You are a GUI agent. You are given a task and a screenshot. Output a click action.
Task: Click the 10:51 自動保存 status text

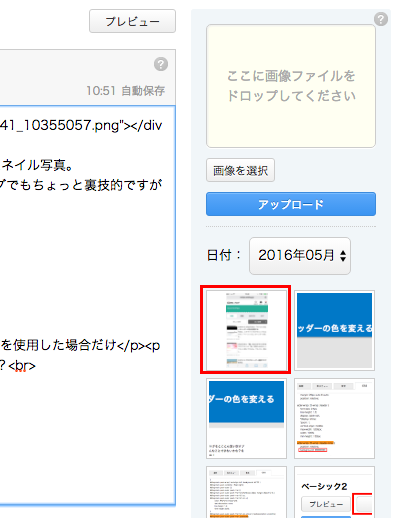[126, 91]
